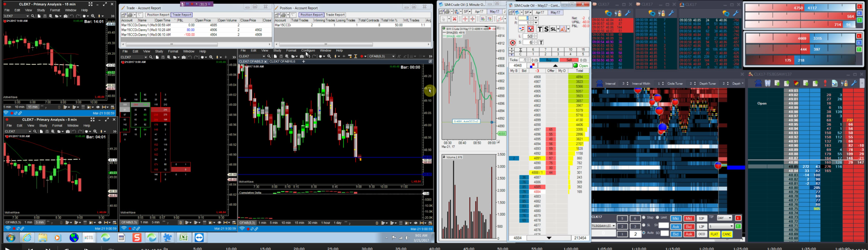Toggle Trade Report view in Trade - Account Report

(x=182, y=15)
